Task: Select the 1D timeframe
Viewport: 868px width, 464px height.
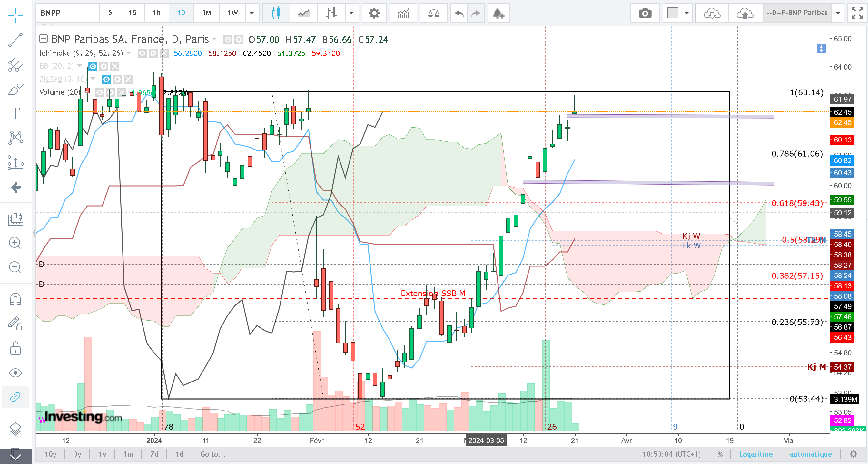Action: 181,13
